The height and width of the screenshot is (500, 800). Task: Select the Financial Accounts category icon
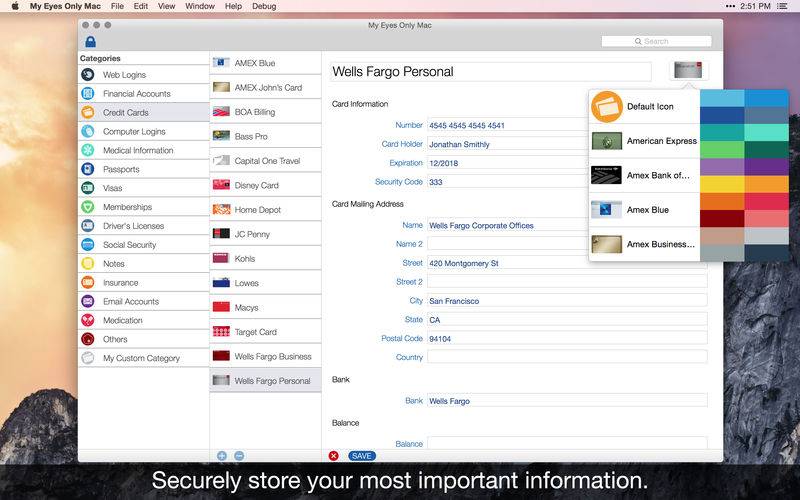coord(88,93)
